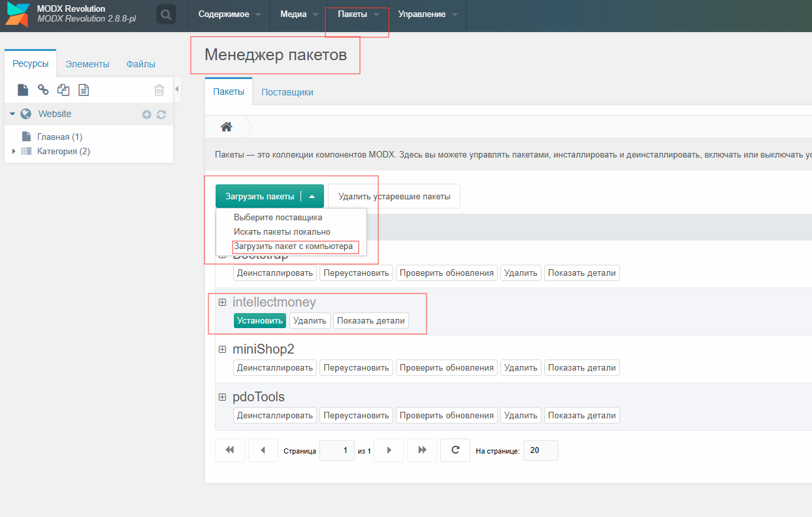This screenshot has width=812, height=517.
Task: Reload the package list via pagination refresh
Action: pyautogui.click(x=455, y=450)
